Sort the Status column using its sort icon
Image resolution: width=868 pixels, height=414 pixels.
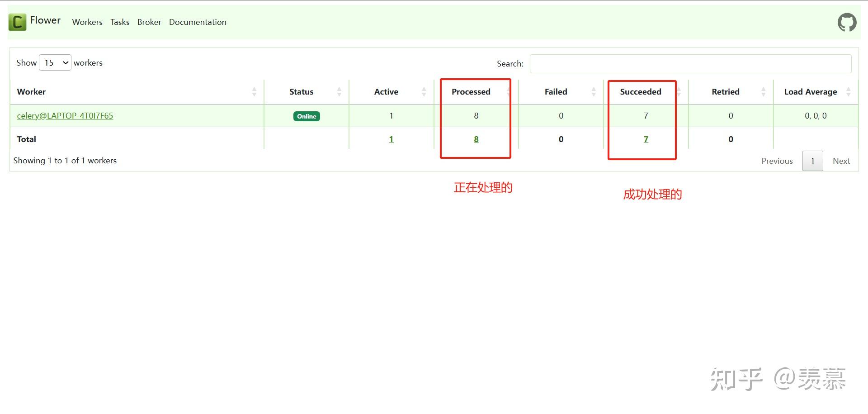339,91
